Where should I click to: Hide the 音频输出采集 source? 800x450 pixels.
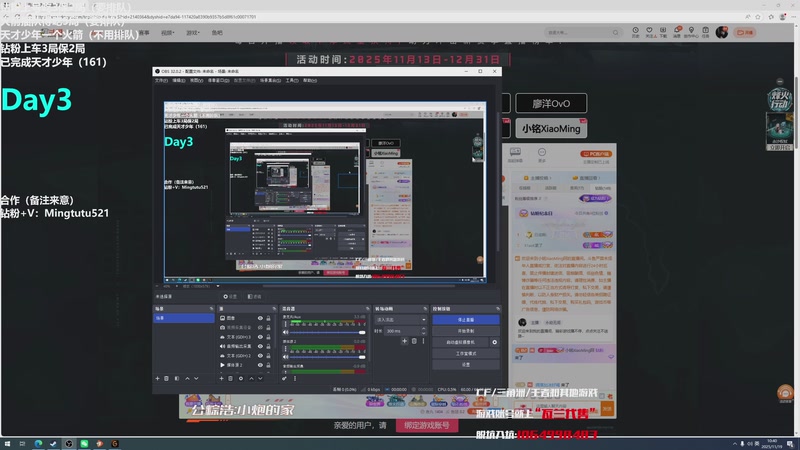click(x=260, y=346)
